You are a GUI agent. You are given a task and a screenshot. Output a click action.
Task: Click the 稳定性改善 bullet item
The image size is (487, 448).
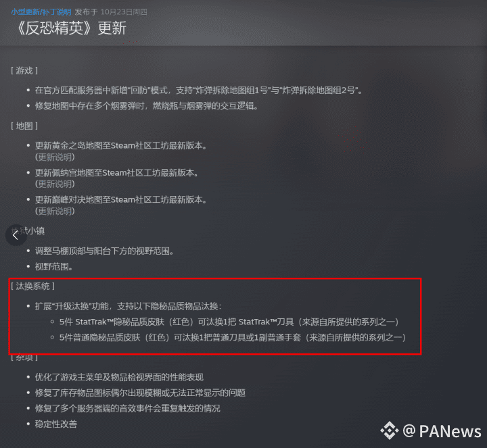coord(56,424)
